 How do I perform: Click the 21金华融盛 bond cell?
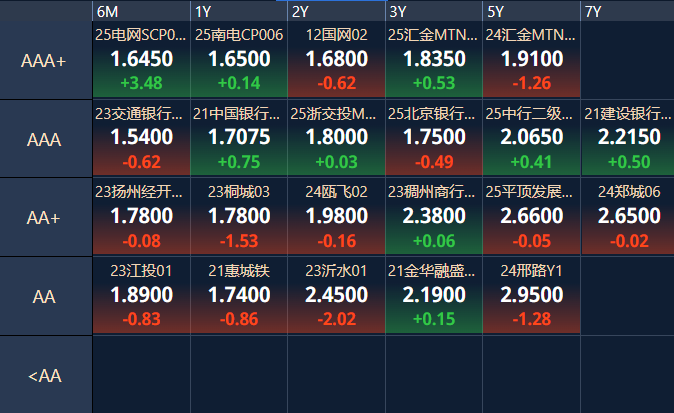click(434, 296)
